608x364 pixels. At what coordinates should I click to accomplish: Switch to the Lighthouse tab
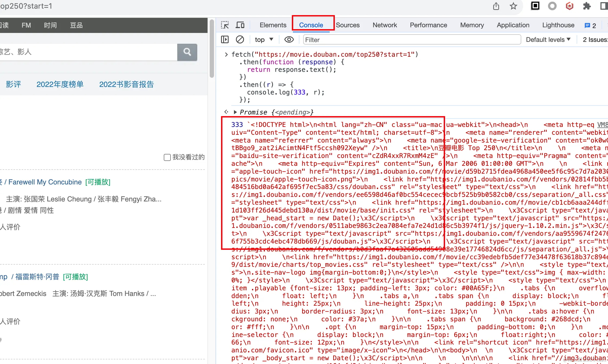(x=559, y=25)
